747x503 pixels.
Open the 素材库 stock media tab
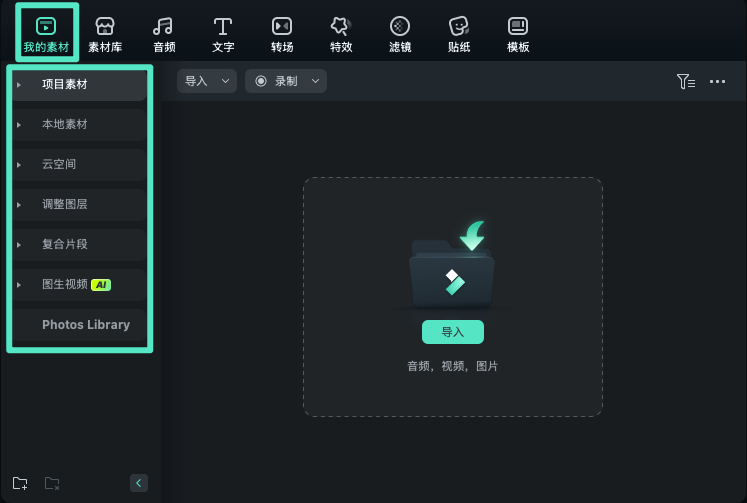[x=105, y=34]
